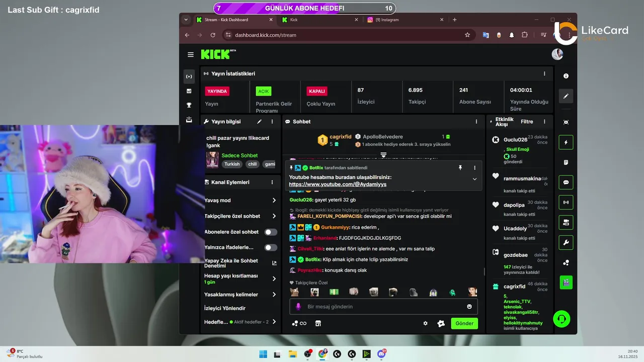Open chat settings gear icon
Image resolution: width=644 pixels, height=362 pixels.
(x=425, y=323)
